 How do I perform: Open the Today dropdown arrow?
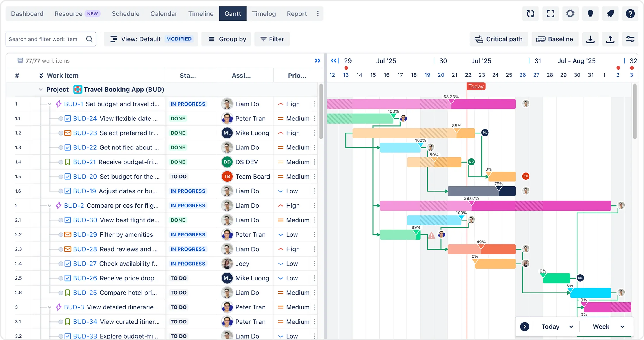(571, 327)
